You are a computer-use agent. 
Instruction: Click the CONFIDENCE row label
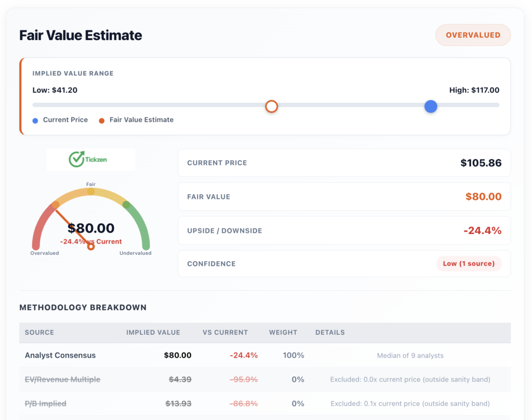pos(211,264)
